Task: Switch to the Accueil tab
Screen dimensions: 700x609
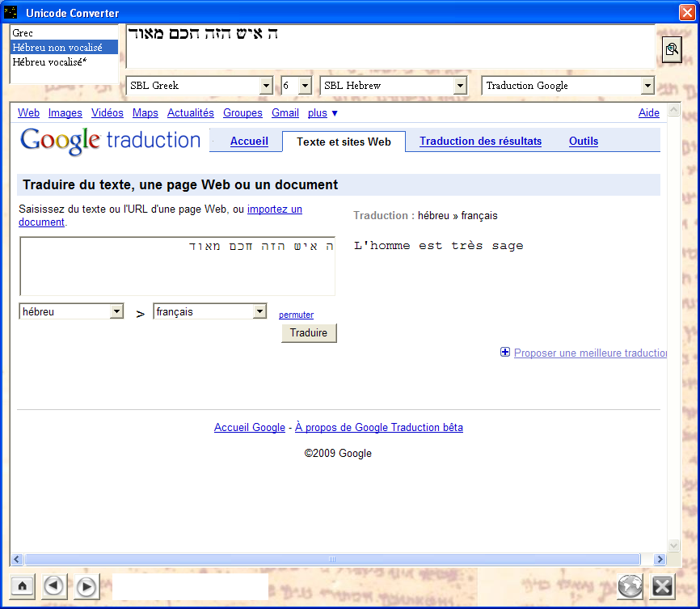Action: click(x=249, y=142)
